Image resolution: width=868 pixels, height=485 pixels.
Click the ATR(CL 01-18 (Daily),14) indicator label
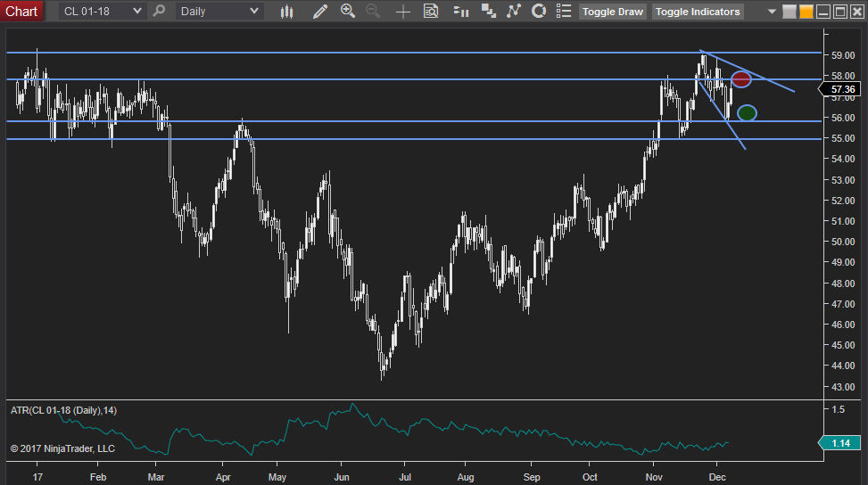63,410
